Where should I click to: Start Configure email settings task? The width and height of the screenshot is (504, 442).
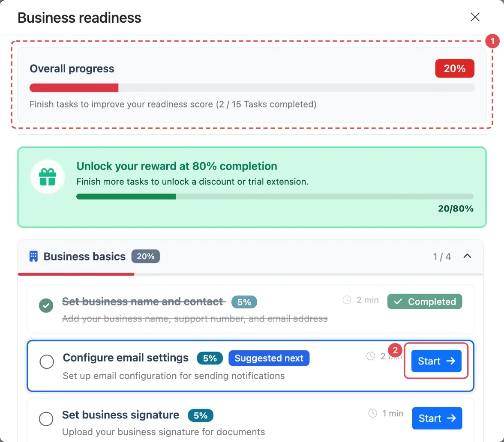tap(436, 361)
